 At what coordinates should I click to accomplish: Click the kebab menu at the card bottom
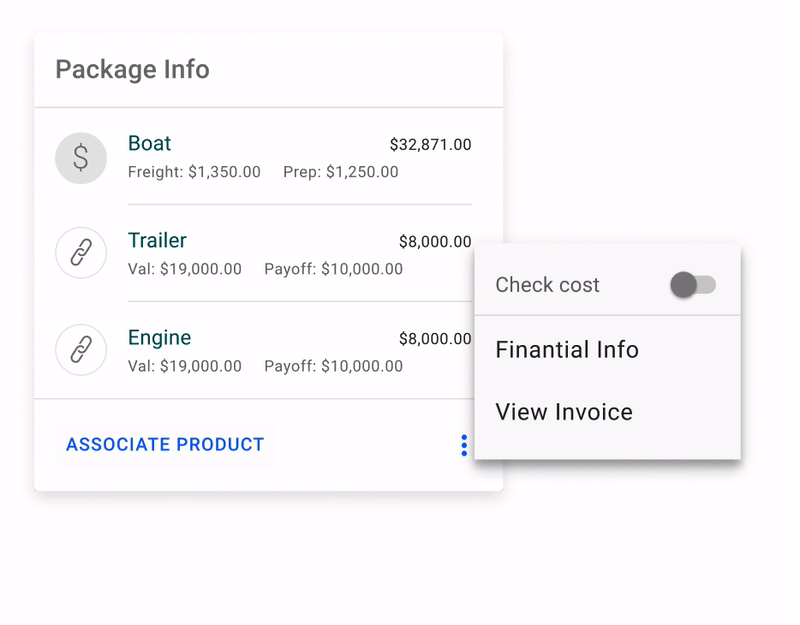point(464,445)
